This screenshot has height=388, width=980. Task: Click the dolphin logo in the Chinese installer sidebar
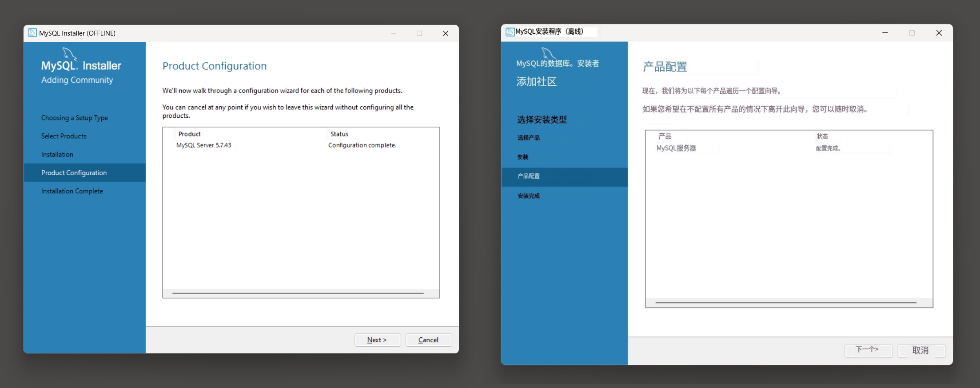pos(548,53)
